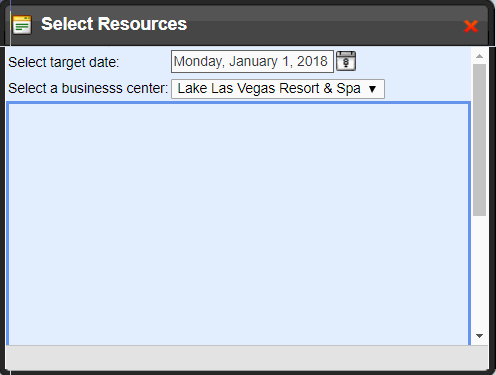This screenshot has height=375, width=496.
Task: Click the target date input field
Action: (252, 61)
